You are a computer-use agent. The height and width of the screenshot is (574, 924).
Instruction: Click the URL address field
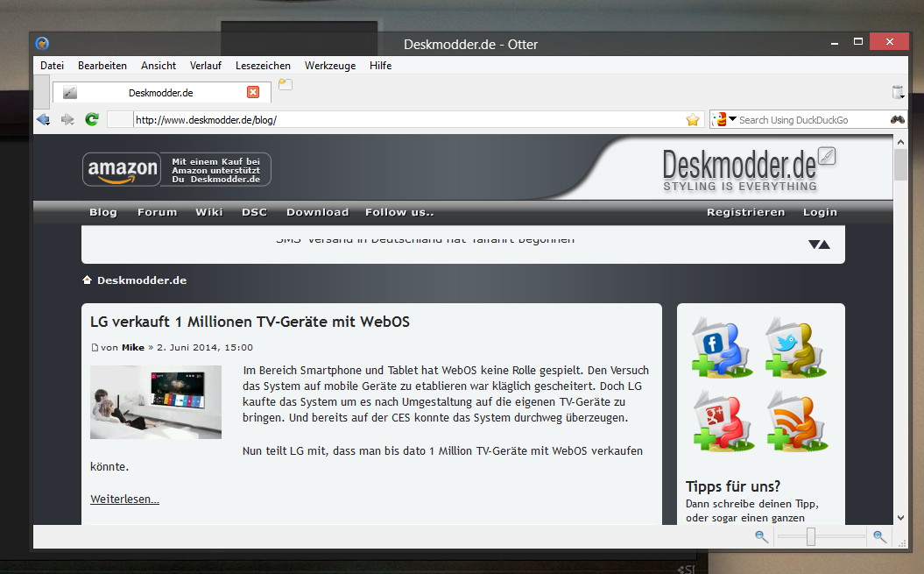(406, 120)
